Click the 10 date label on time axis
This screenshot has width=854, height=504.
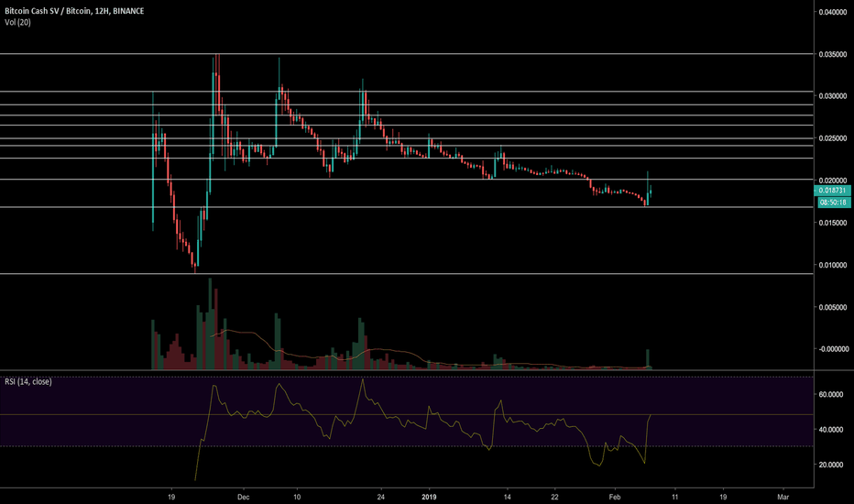(x=297, y=497)
